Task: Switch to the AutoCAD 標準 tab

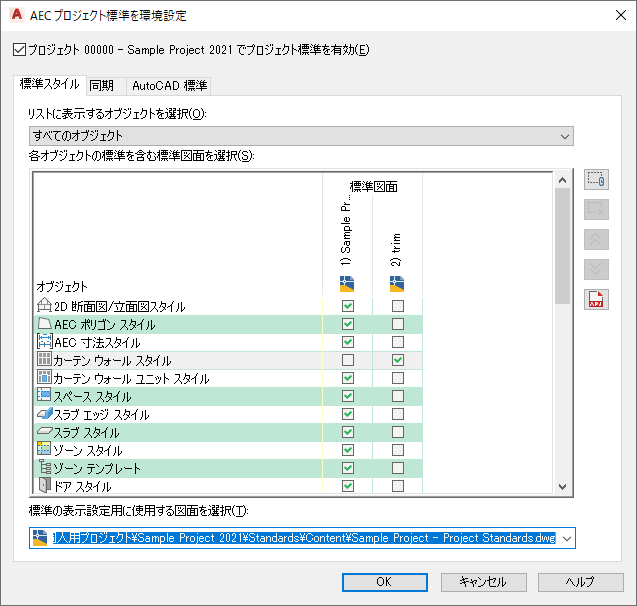Action: tap(169, 86)
